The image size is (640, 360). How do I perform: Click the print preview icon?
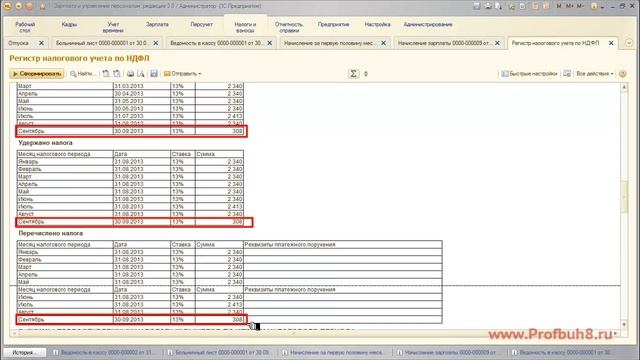click(141, 74)
